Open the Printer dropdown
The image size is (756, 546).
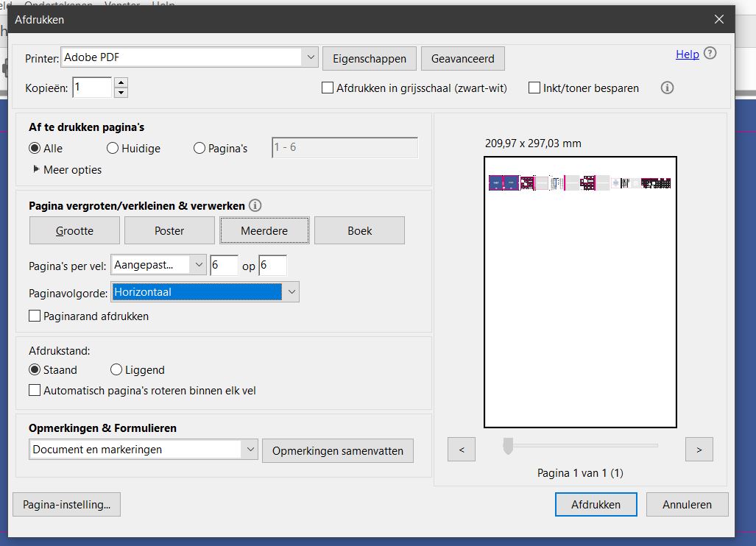tap(310, 57)
